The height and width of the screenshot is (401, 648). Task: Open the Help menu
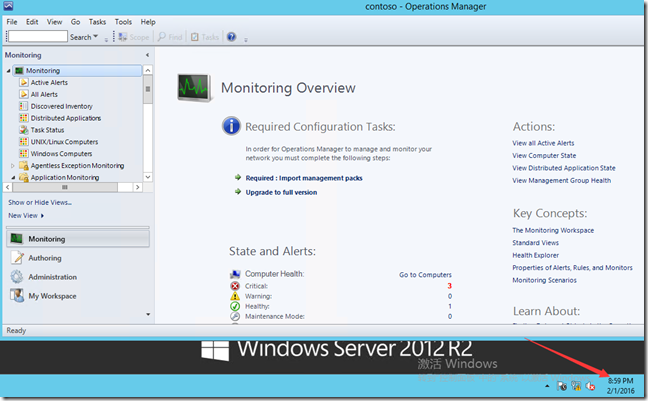tap(148, 22)
